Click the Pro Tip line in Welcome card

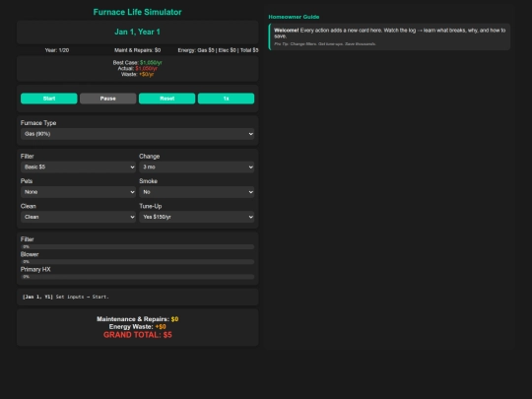pyautogui.click(x=325, y=43)
